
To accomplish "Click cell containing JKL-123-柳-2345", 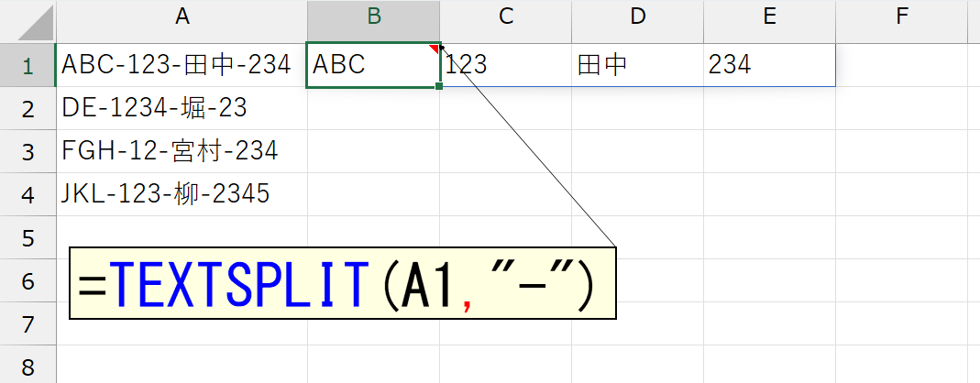I will (182, 194).
